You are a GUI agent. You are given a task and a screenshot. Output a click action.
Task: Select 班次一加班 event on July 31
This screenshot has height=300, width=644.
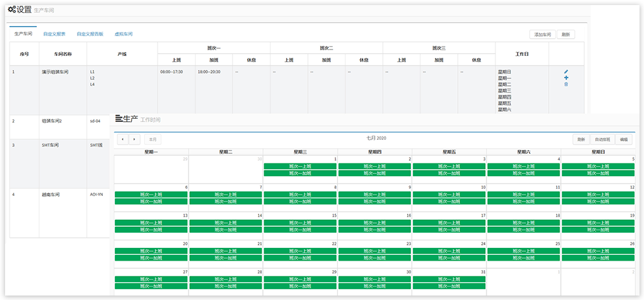click(x=449, y=286)
